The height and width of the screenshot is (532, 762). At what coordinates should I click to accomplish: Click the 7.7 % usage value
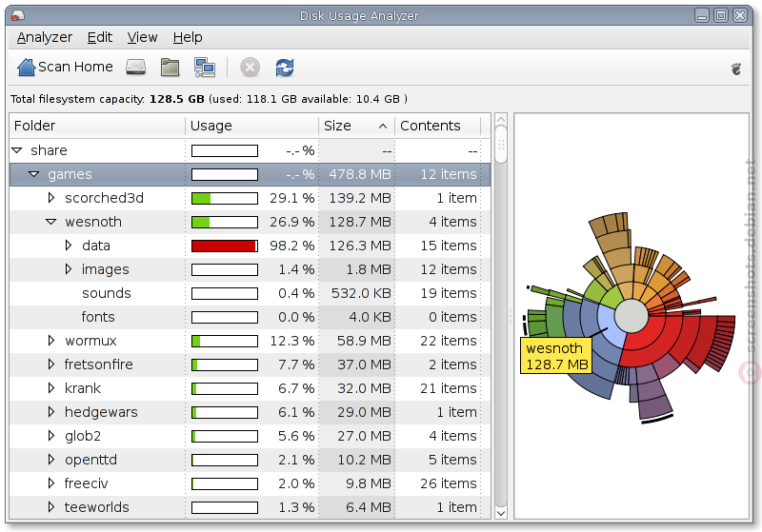(x=296, y=365)
